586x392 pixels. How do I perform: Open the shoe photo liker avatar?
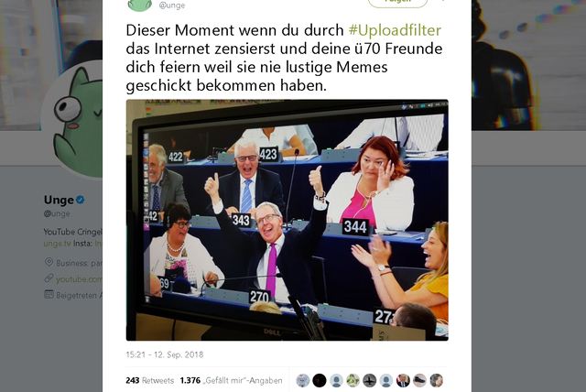(x=419, y=380)
